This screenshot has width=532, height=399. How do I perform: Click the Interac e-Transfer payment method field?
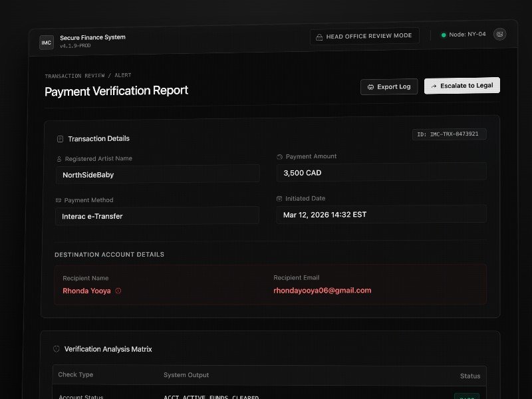pos(157,216)
